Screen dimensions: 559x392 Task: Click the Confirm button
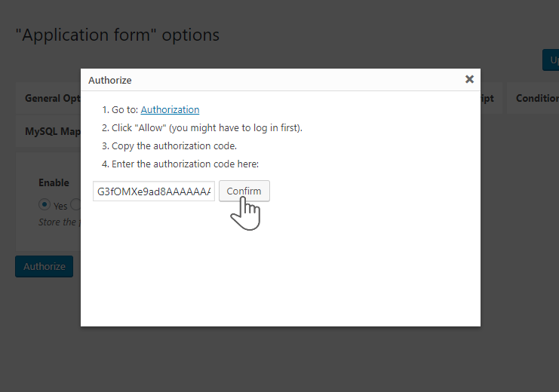244,191
